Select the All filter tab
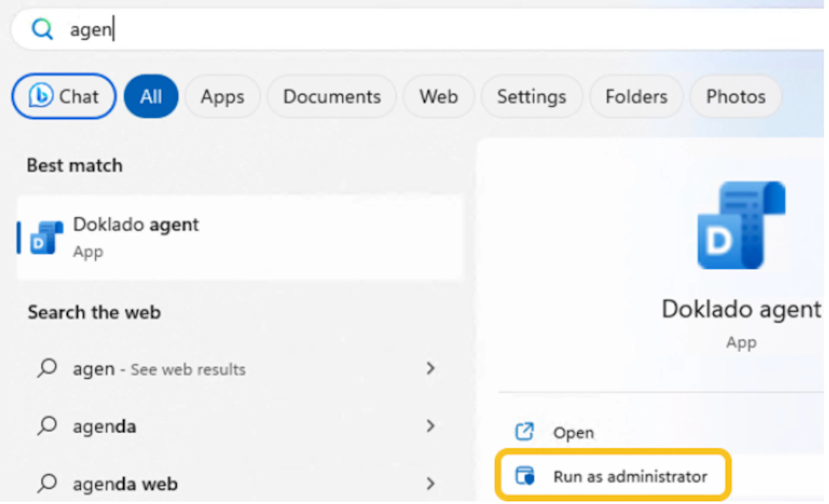829x504 pixels. pos(151,96)
